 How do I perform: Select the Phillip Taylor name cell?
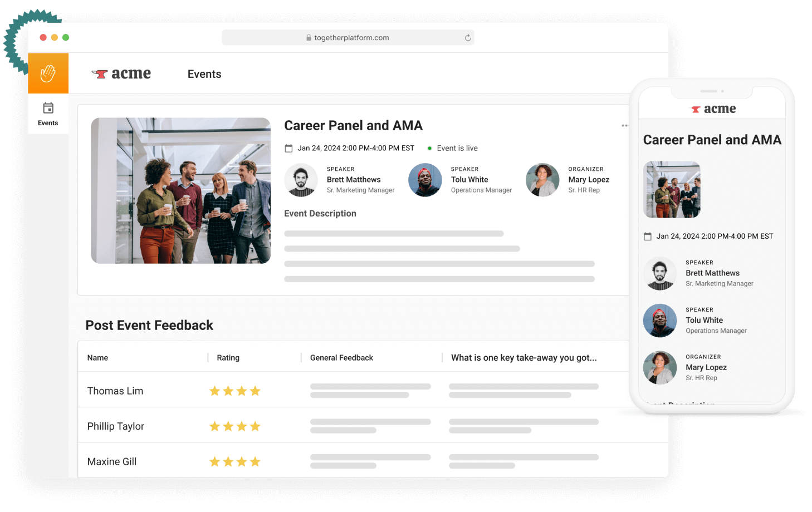click(x=116, y=426)
